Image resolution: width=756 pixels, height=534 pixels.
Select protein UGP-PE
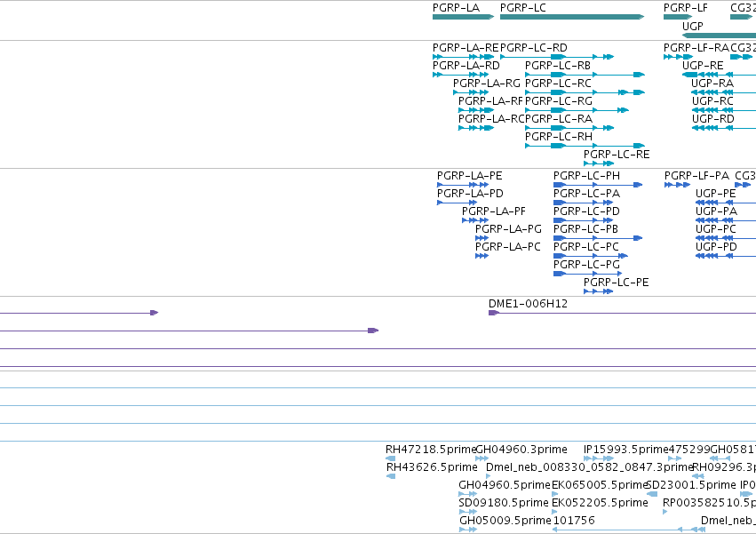(x=726, y=203)
